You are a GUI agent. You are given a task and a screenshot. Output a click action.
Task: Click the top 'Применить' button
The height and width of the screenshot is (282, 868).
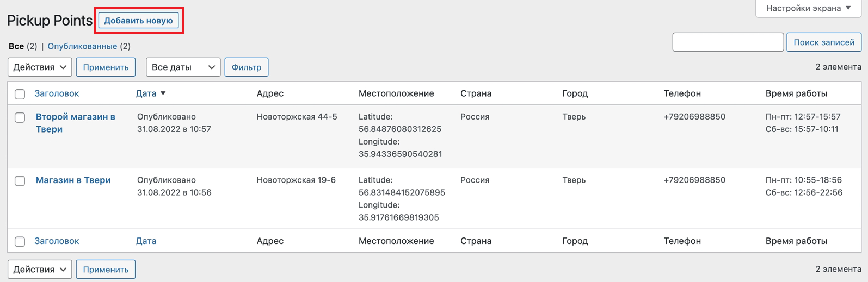pos(106,67)
